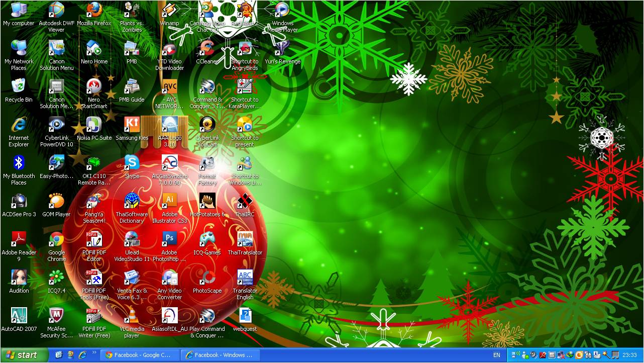Launch Nero Home shortcut

coord(94,52)
